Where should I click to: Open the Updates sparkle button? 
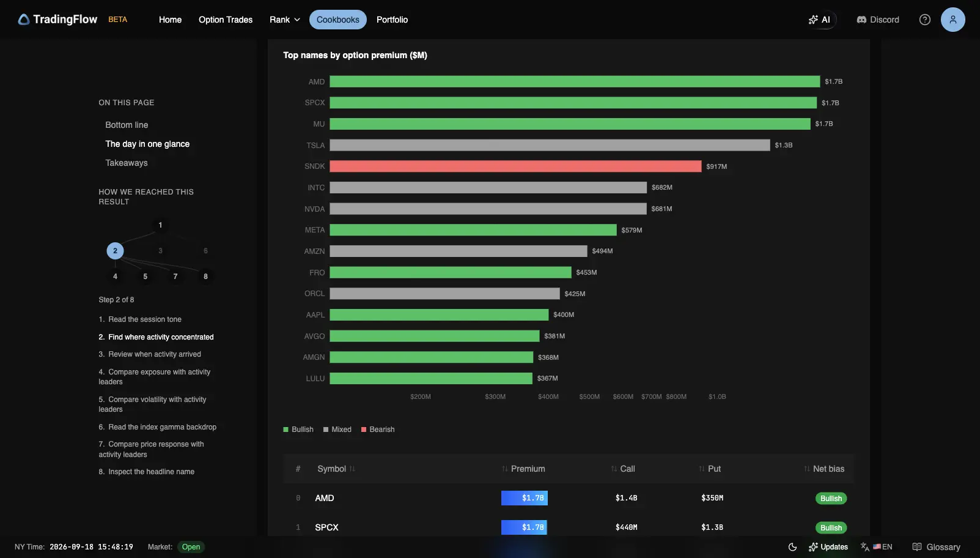click(x=828, y=547)
